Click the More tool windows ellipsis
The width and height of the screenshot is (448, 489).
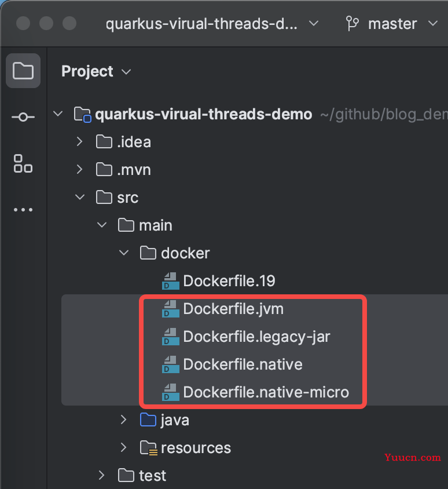(23, 210)
